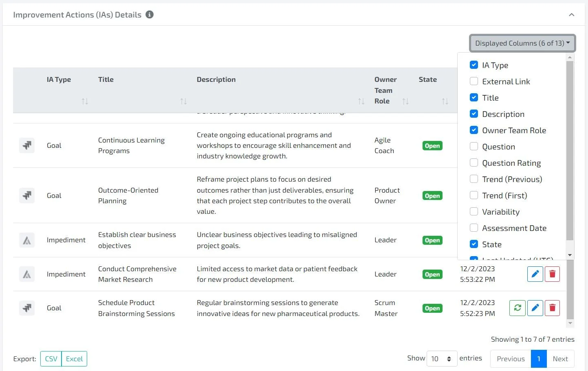Check the Question Rating column option
Viewport: 588px width, 371px height.
tap(474, 162)
